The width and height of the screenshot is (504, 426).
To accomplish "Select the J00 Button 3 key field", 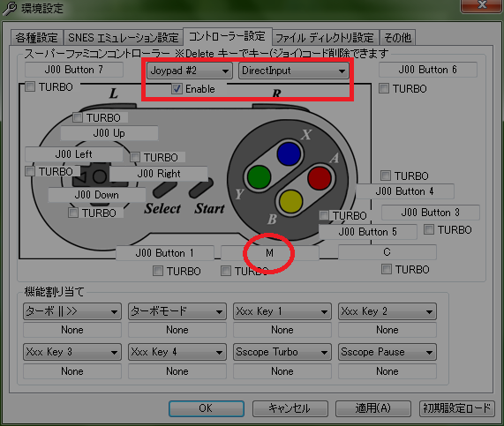I will click(431, 213).
